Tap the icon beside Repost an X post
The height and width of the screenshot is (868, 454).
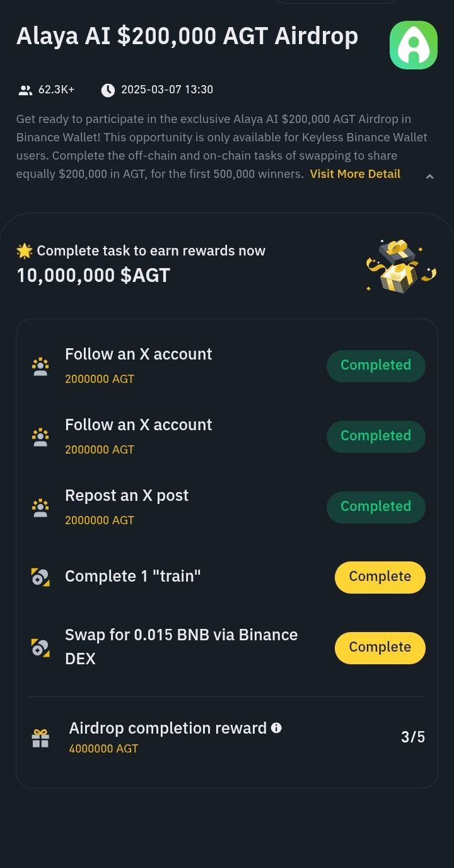[40, 507]
